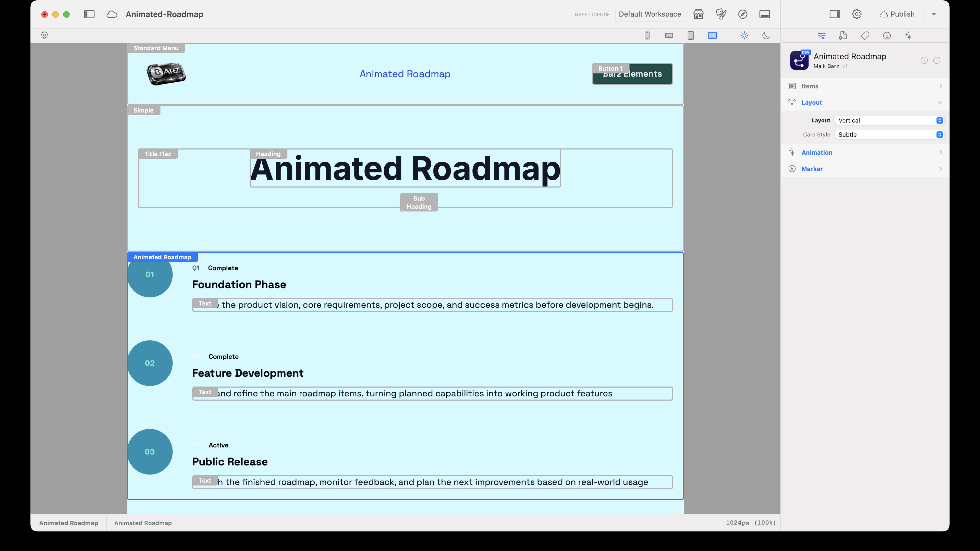Click the 02 roadmap marker circle
Screen dimensions: 980x551
coord(150,363)
